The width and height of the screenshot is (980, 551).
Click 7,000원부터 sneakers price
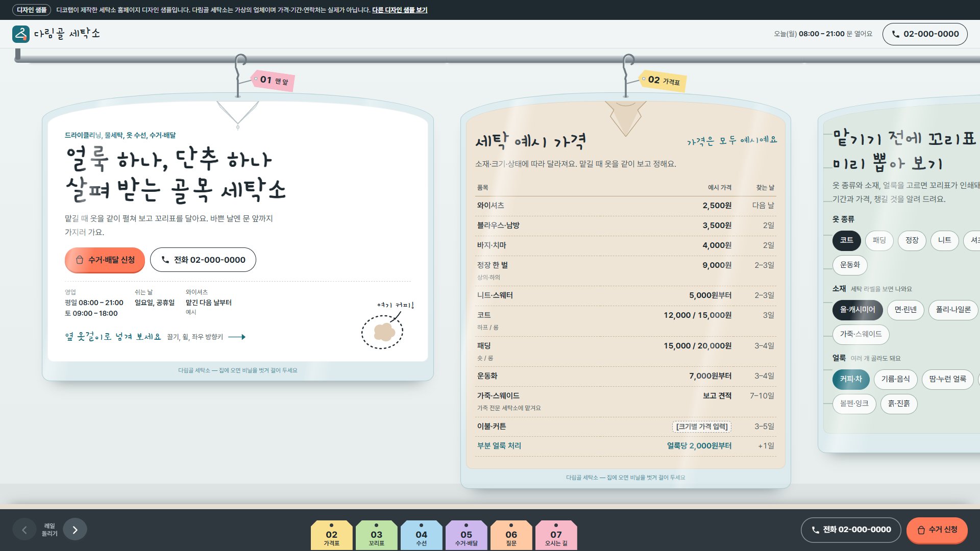pyautogui.click(x=710, y=376)
